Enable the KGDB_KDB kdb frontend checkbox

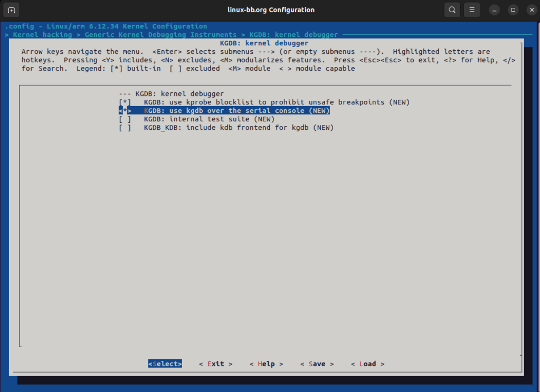[125, 128]
